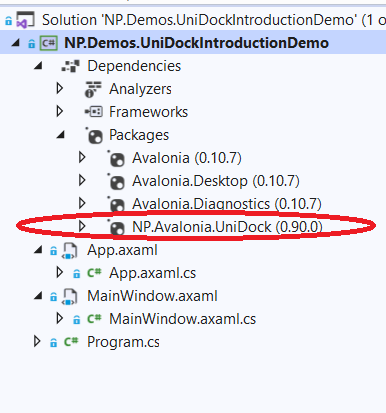Select the MainWindow.axaml file name

pos(152,296)
